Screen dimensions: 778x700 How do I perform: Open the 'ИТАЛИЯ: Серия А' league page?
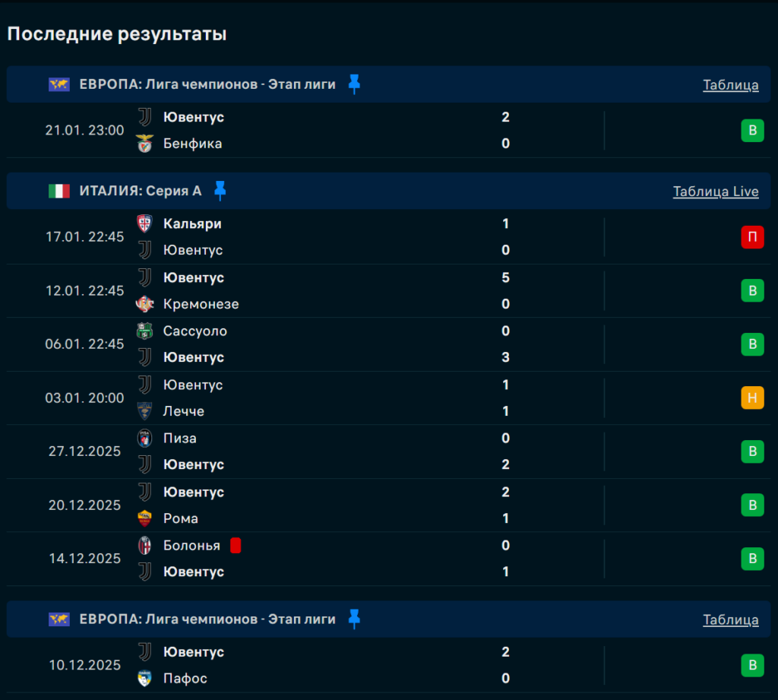tap(141, 191)
